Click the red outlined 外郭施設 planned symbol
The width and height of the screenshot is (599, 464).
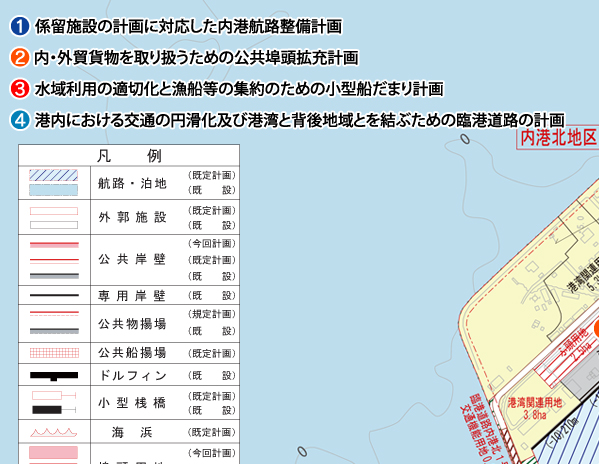point(54,211)
